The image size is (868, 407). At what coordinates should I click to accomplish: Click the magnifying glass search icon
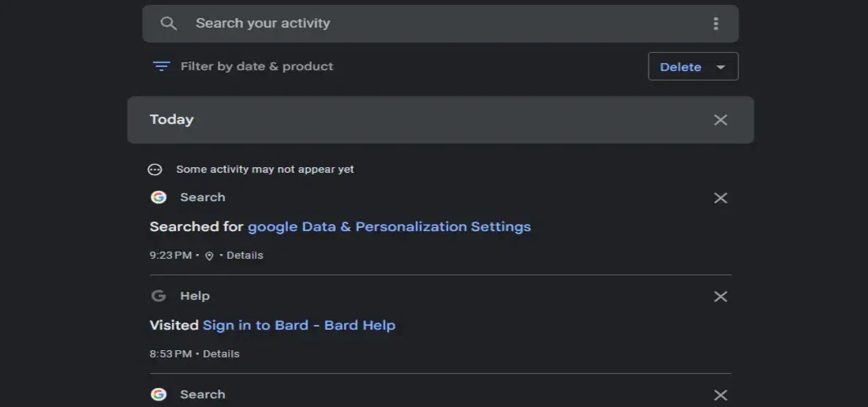pos(168,24)
